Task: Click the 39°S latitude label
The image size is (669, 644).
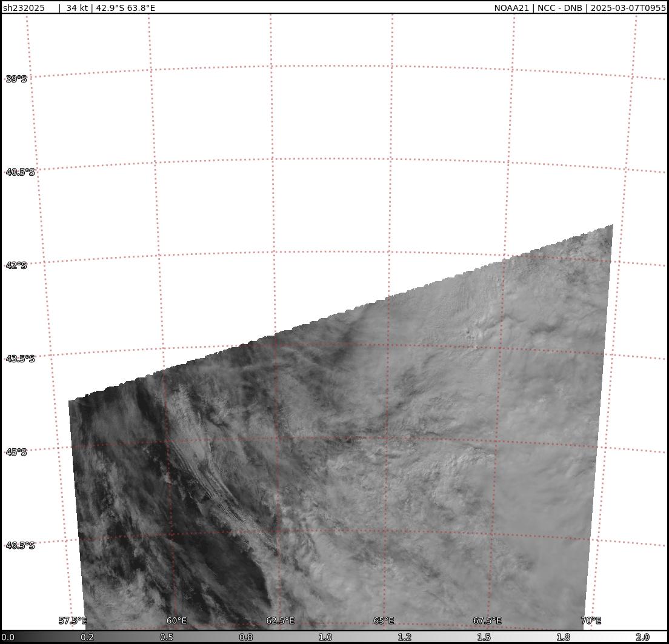Action: (16, 79)
